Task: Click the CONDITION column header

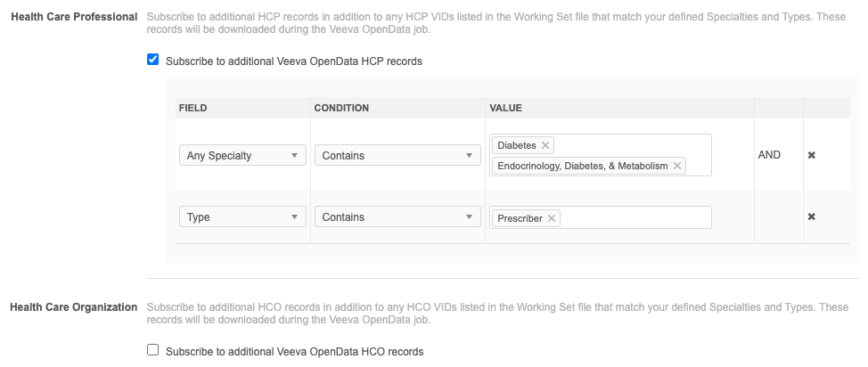Action: (341, 108)
